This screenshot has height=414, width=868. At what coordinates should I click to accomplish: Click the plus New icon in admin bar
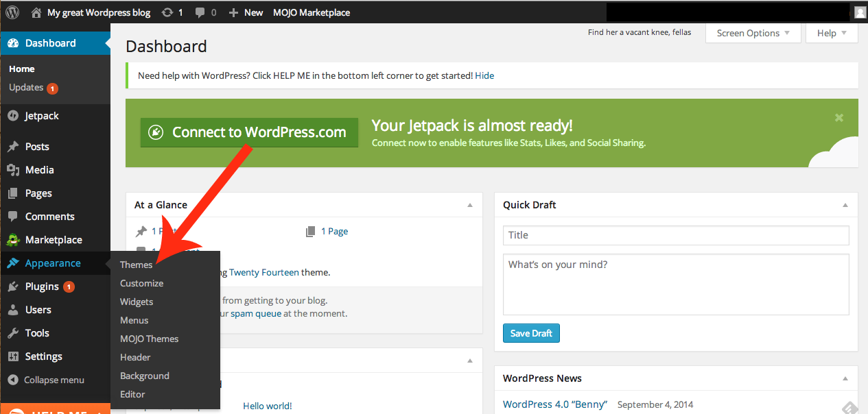click(233, 12)
